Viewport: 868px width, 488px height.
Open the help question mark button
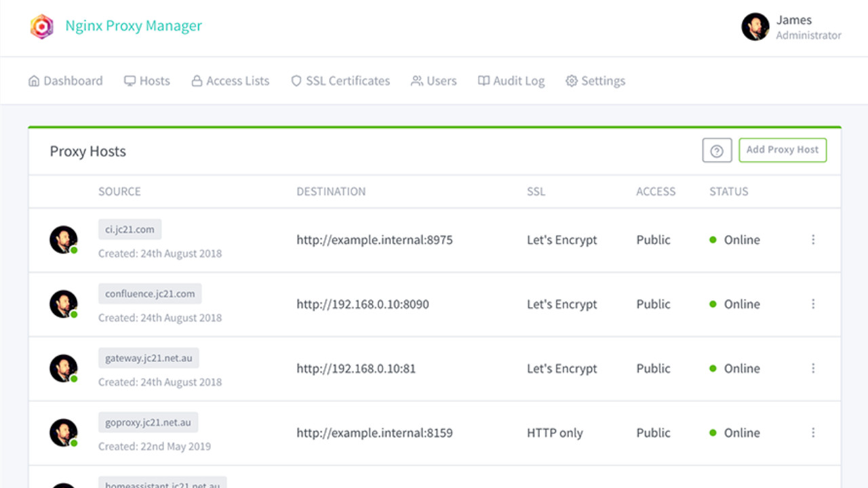(x=717, y=150)
